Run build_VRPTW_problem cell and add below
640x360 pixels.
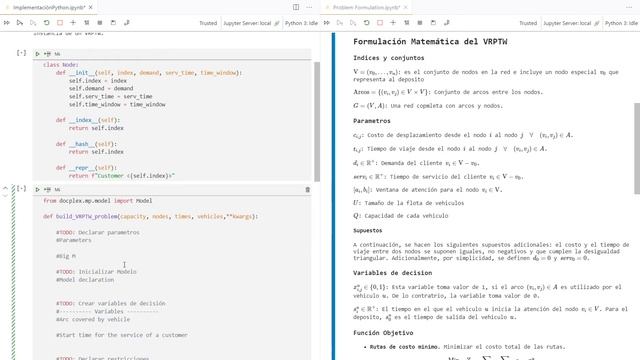(x=47, y=189)
